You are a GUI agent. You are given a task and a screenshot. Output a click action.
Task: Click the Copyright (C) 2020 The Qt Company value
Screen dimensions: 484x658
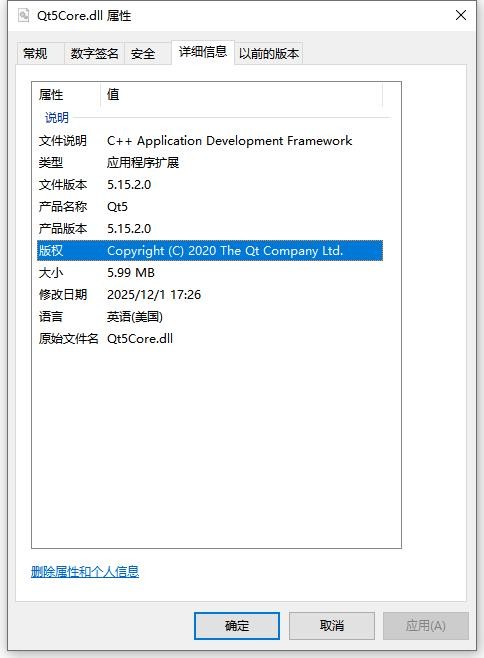coord(225,251)
